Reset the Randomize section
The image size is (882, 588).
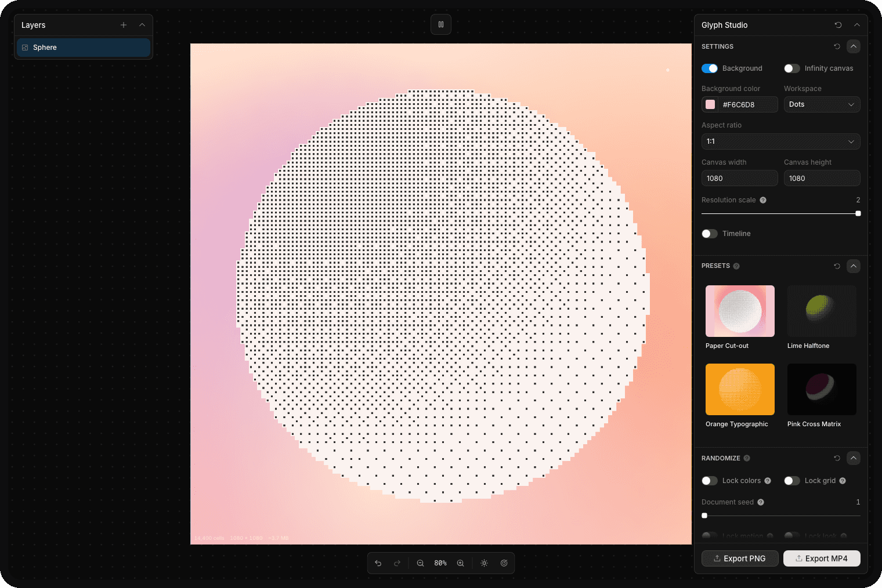837,458
